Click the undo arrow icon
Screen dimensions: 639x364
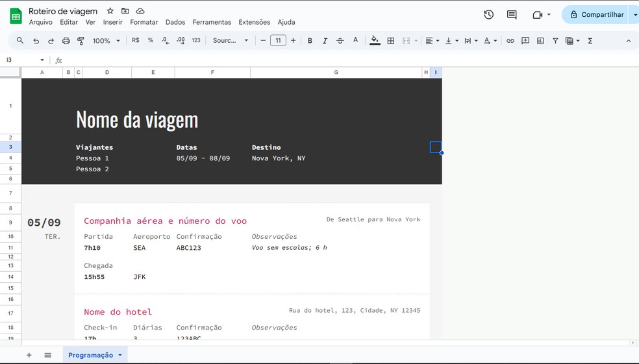coord(36,41)
